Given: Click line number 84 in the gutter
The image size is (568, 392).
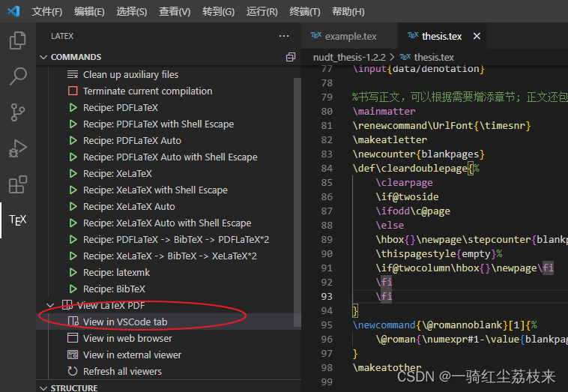Looking at the screenshot, I should (x=327, y=168).
